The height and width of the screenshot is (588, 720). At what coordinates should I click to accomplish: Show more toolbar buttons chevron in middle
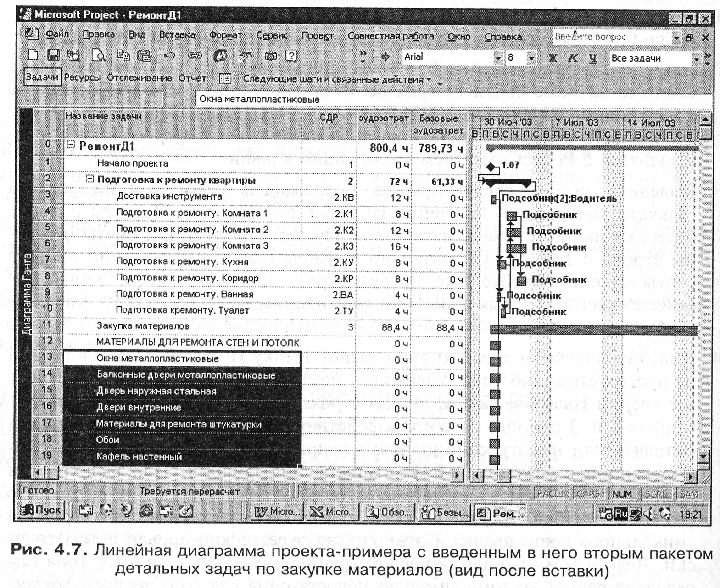363,57
